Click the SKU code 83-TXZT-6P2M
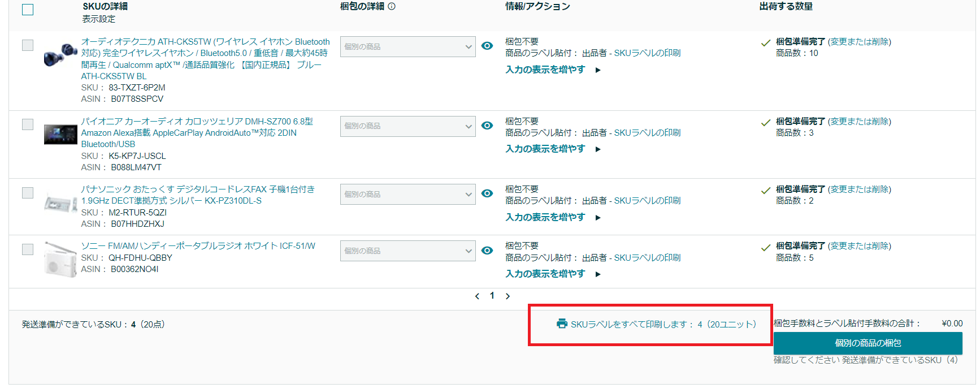This screenshot has width=980, height=388. tap(137, 88)
